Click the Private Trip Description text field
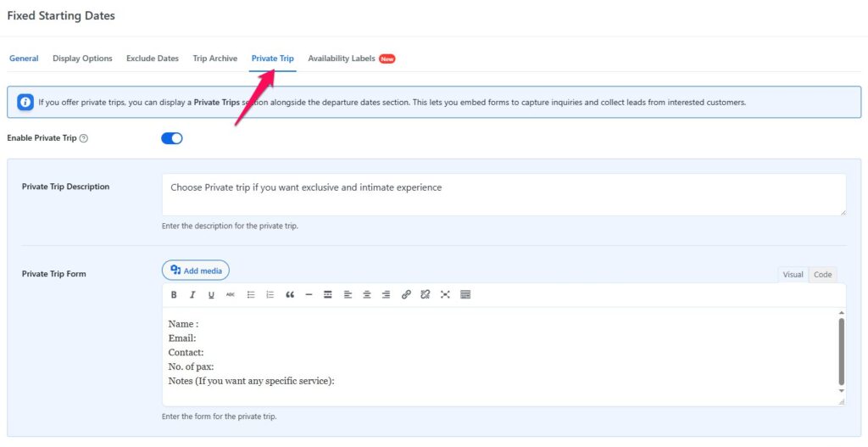 point(504,195)
